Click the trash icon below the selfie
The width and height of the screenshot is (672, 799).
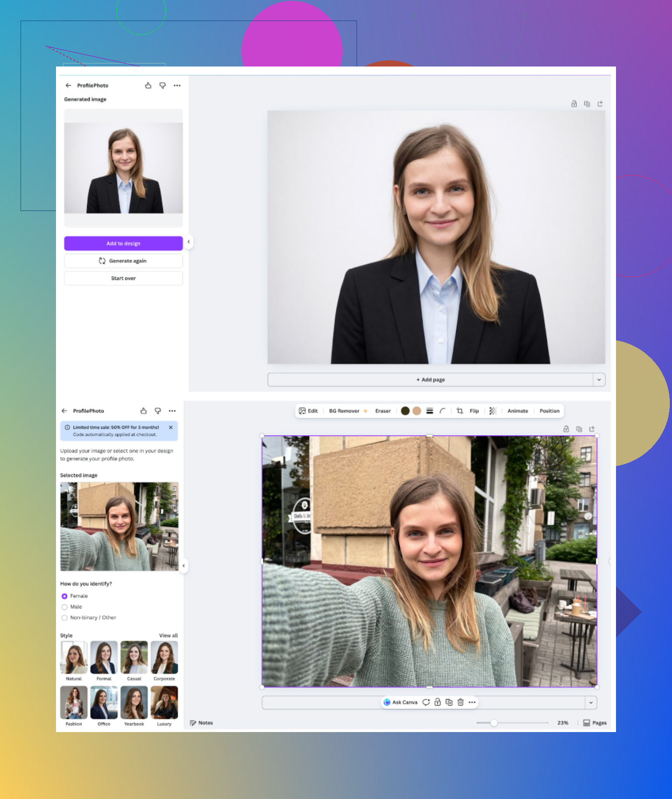point(460,702)
